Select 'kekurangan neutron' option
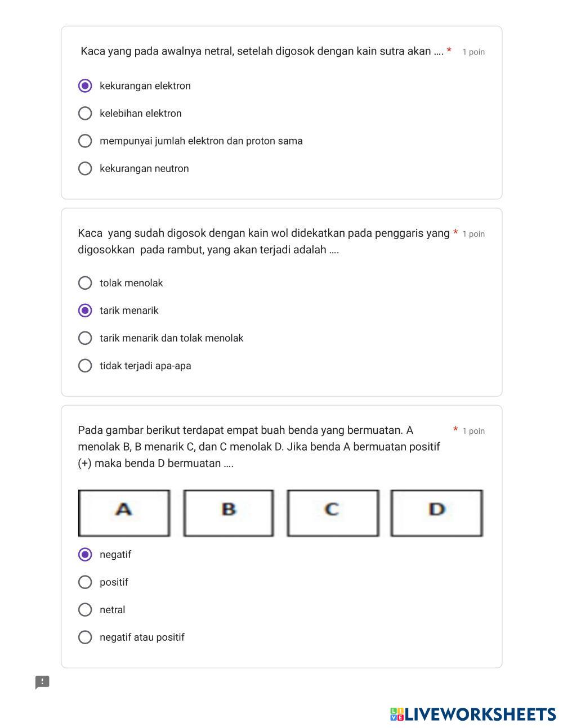The width and height of the screenshot is (563, 728). (85, 168)
